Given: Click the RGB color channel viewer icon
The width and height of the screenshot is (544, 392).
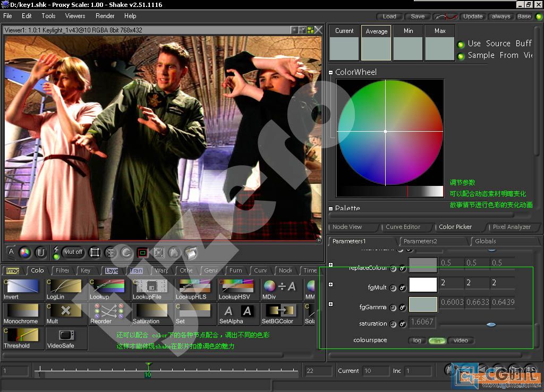Looking at the screenshot, I should 25,252.
